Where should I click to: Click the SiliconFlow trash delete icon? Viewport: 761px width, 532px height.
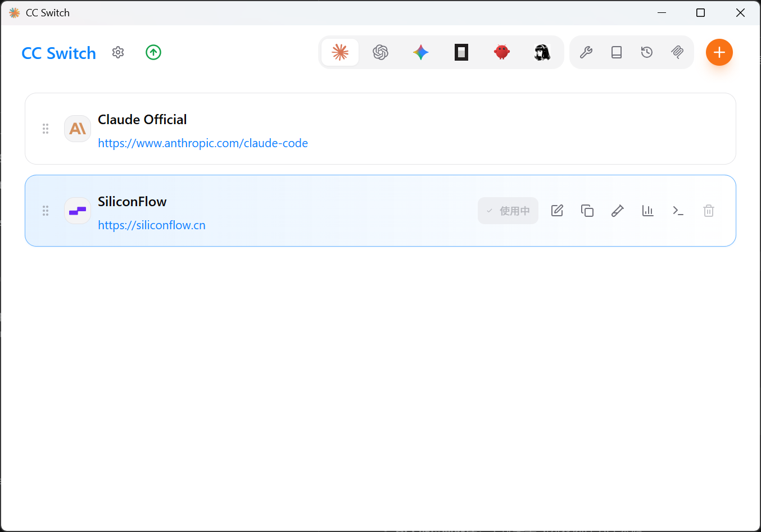click(x=709, y=211)
